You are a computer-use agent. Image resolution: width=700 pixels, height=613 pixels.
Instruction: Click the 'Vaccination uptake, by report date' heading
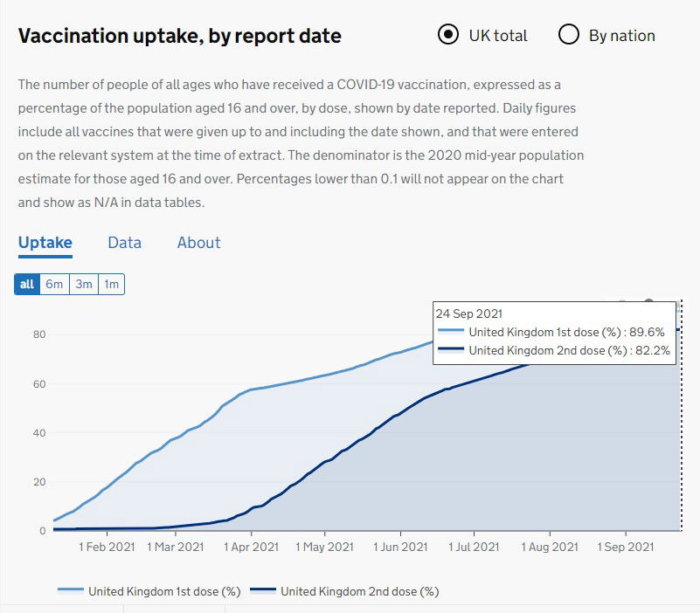coord(180,36)
